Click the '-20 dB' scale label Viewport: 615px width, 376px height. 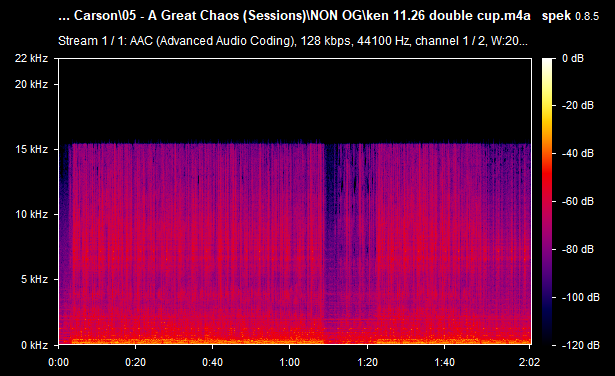[x=578, y=105]
